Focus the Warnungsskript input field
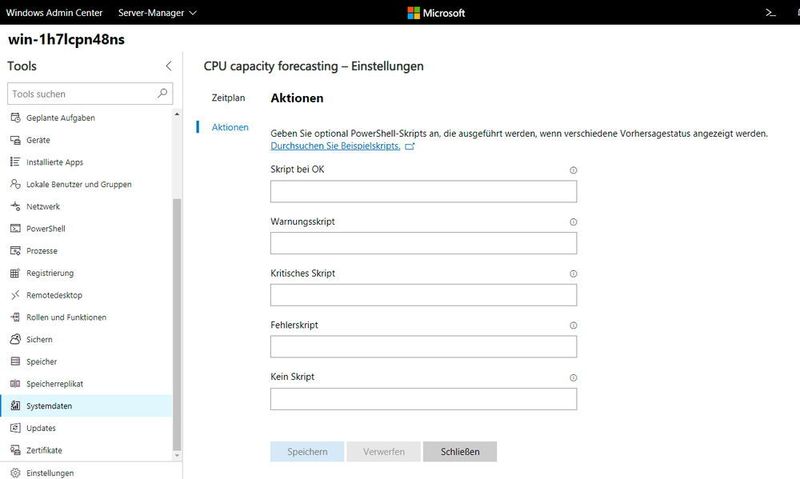 (423, 243)
